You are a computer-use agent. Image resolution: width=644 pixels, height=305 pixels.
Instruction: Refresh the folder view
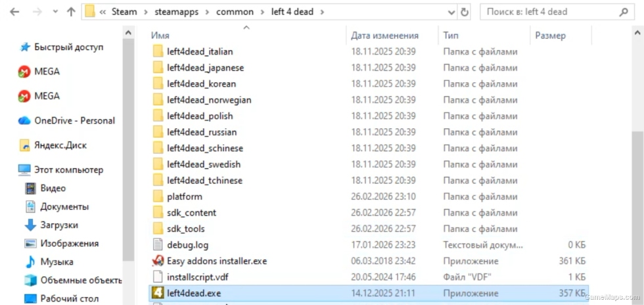[x=465, y=12]
